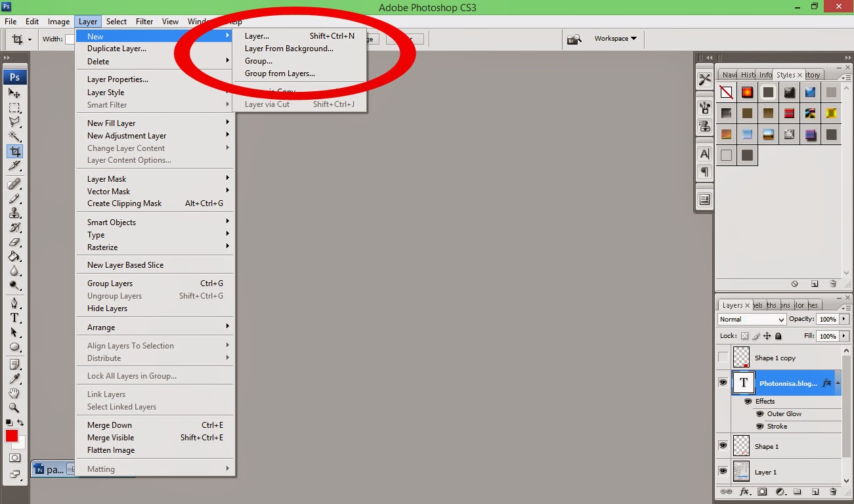854x504 pixels.
Task: Open the Fill slider arrow
Action: (843, 336)
